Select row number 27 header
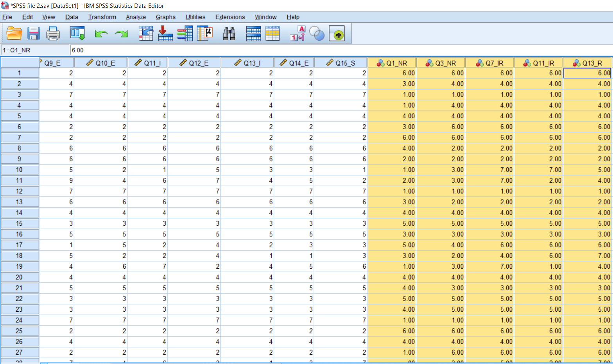613x364 pixels. [20, 352]
